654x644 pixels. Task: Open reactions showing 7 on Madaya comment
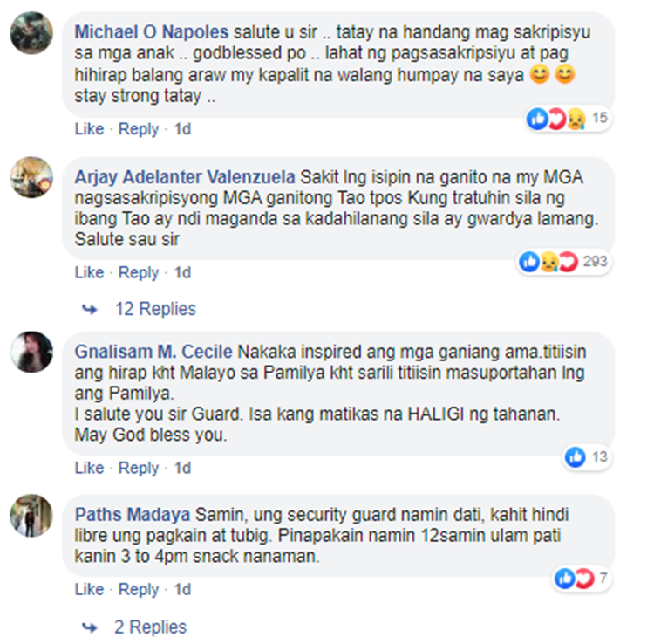581,579
